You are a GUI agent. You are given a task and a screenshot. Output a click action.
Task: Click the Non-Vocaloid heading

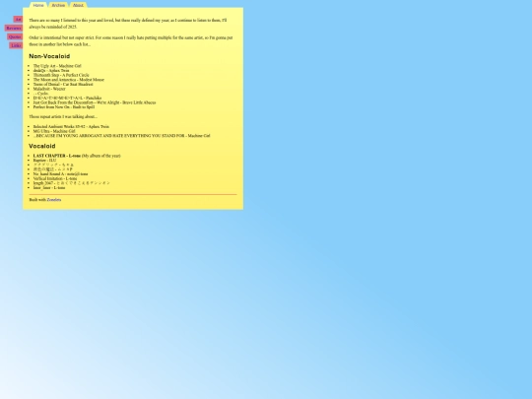pos(49,56)
